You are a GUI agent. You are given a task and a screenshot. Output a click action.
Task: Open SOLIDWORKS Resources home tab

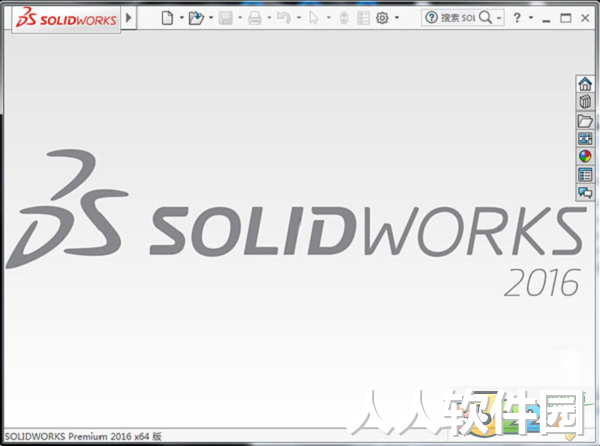[x=585, y=84]
